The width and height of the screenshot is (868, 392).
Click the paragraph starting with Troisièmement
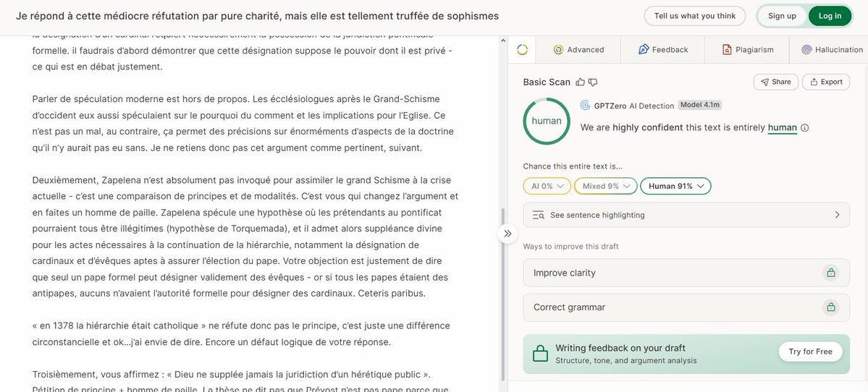(x=240, y=382)
